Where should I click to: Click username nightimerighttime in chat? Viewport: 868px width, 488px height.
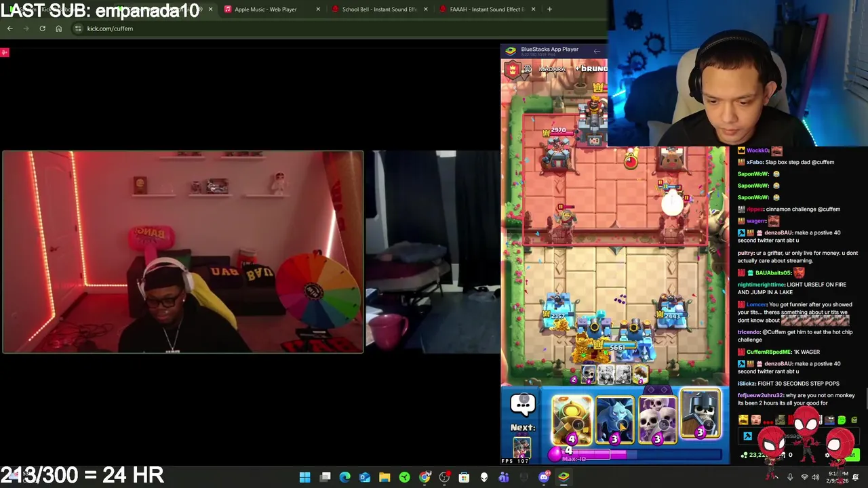761,285
